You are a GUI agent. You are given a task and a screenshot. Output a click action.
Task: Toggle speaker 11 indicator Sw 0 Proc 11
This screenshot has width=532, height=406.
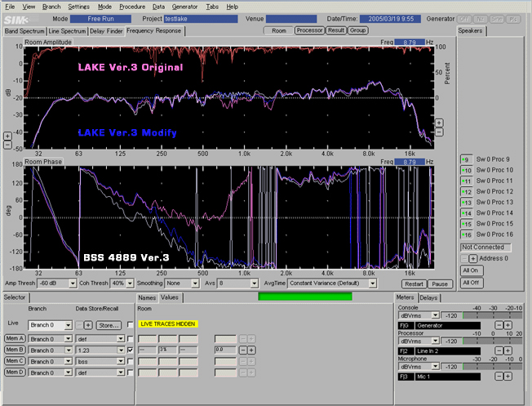pyautogui.click(x=467, y=181)
